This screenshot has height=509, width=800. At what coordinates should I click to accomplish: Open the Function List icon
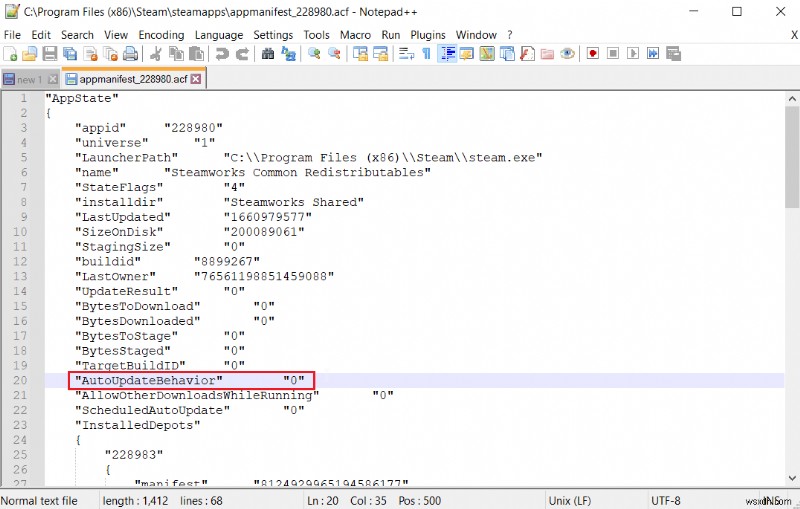[527, 54]
